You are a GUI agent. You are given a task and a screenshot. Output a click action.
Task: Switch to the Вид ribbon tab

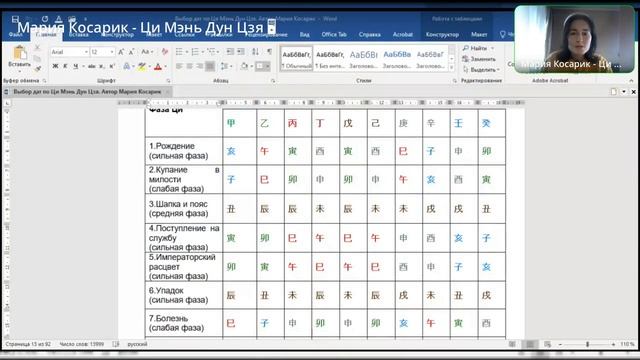304,35
